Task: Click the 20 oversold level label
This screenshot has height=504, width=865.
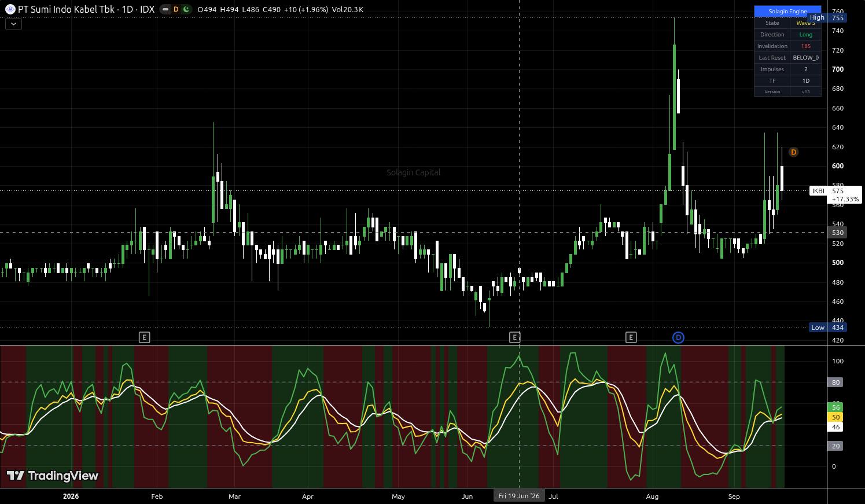Action: pyautogui.click(x=835, y=446)
